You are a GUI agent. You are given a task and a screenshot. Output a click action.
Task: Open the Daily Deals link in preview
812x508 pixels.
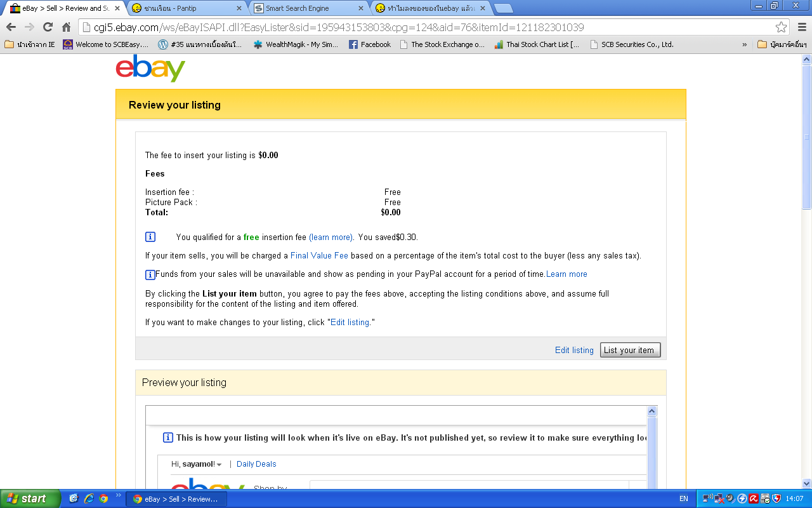[256, 464]
